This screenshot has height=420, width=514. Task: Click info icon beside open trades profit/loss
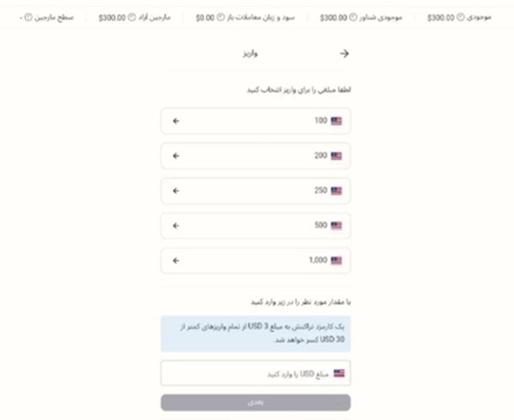point(220,17)
